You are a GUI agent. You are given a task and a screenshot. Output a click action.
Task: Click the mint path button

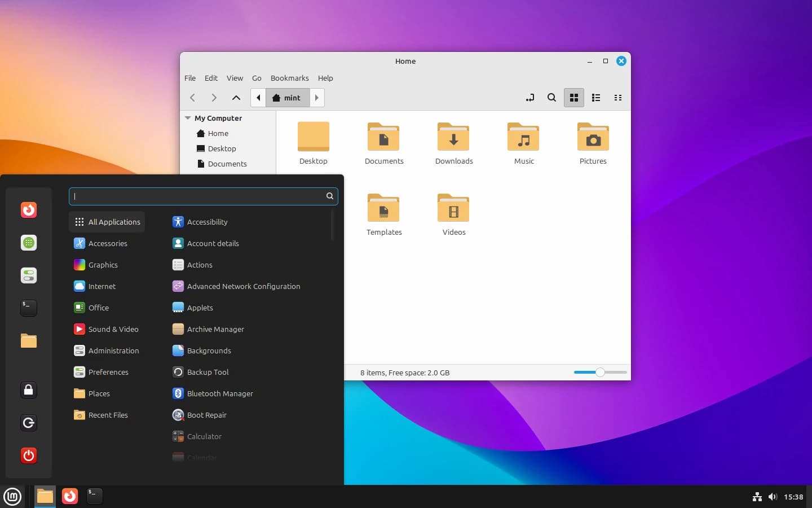click(287, 98)
